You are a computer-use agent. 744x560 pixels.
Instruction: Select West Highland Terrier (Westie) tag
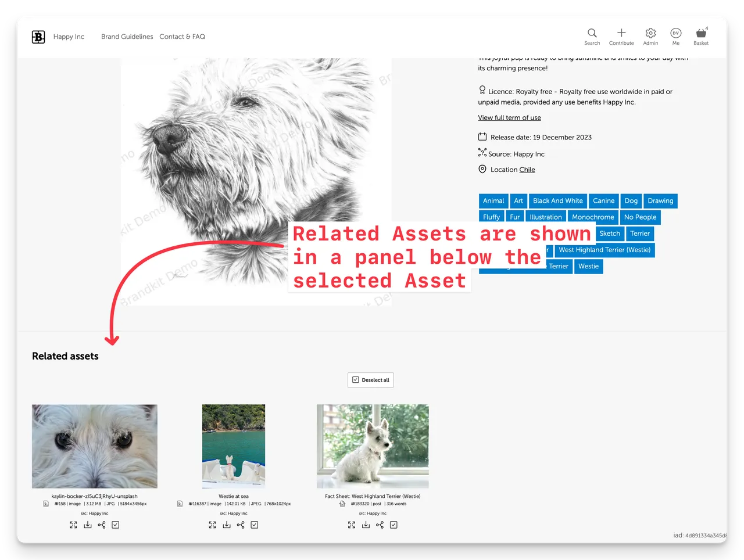click(604, 250)
